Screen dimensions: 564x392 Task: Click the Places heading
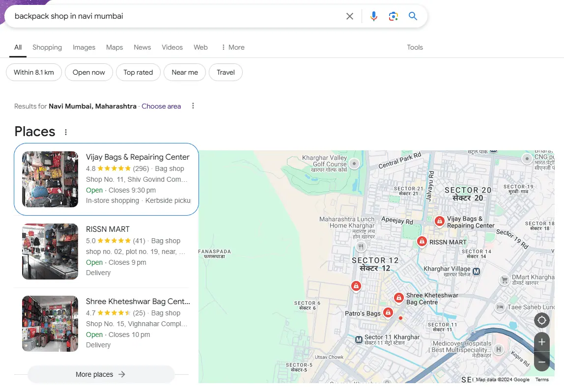[35, 132]
